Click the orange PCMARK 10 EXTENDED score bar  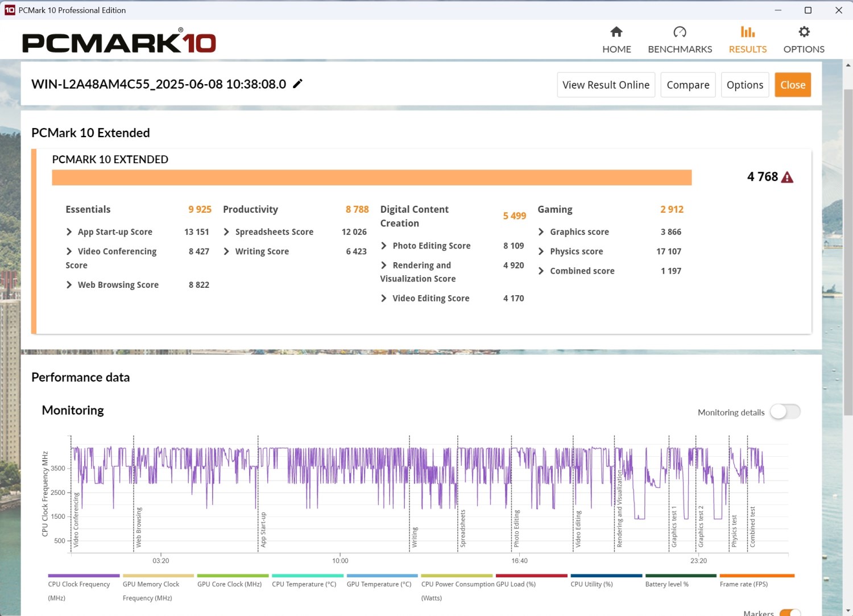coord(372,177)
